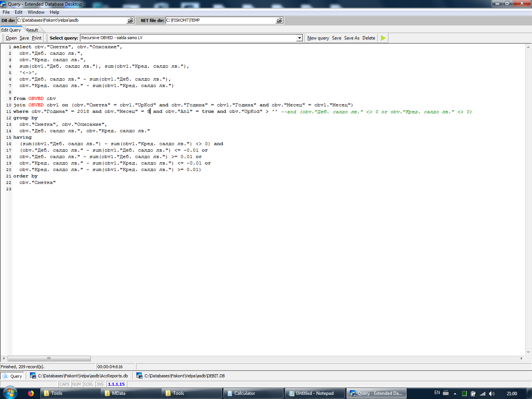The image size is (532, 399).
Task: Switch to DEBIT.DB window tab
Action: click(x=181, y=376)
